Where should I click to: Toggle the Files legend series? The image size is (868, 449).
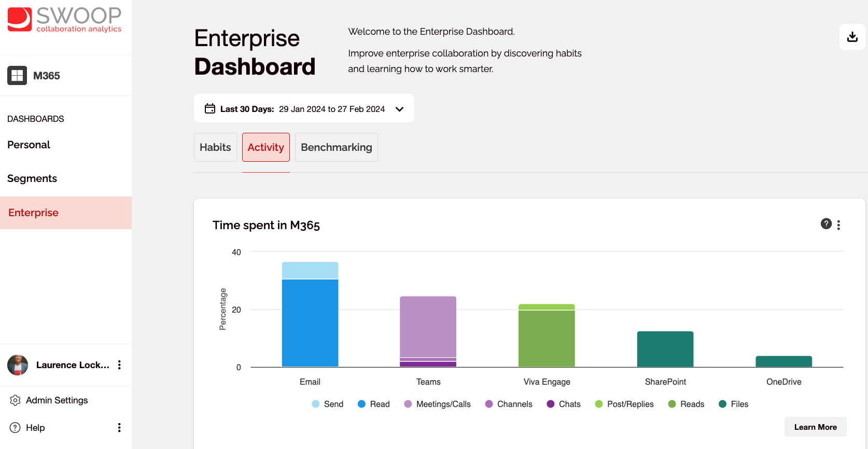click(733, 404)
